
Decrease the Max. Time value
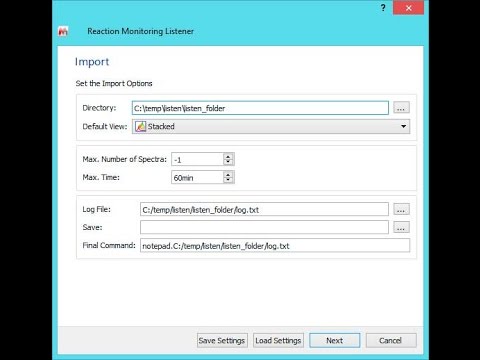coord(228,180)
